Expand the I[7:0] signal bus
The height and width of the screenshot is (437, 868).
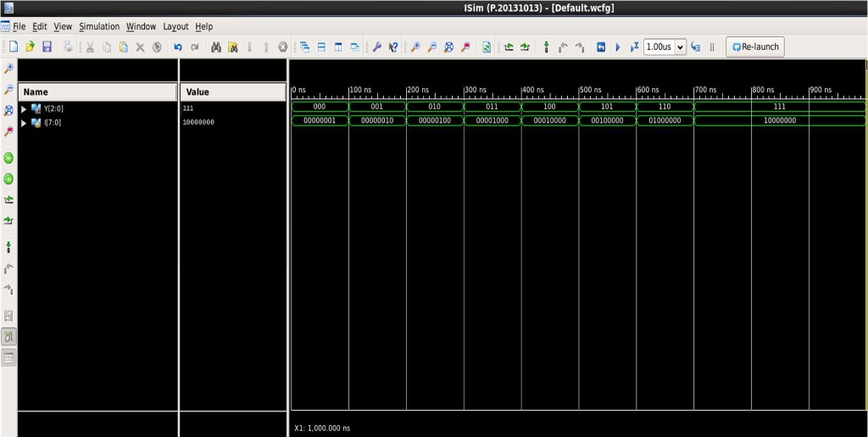click(25, 123)
